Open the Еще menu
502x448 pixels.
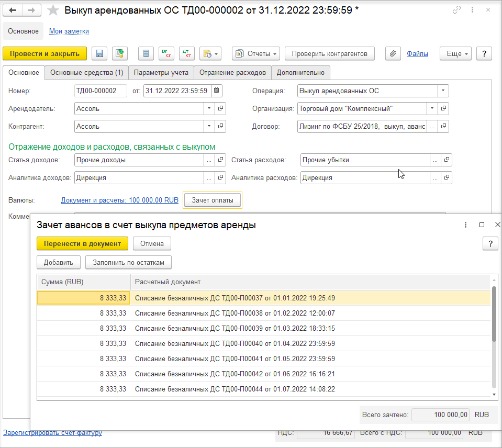[455, 53]
